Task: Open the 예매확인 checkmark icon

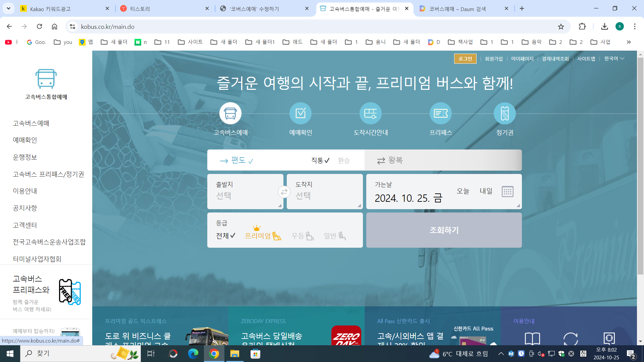Action: 300,113
